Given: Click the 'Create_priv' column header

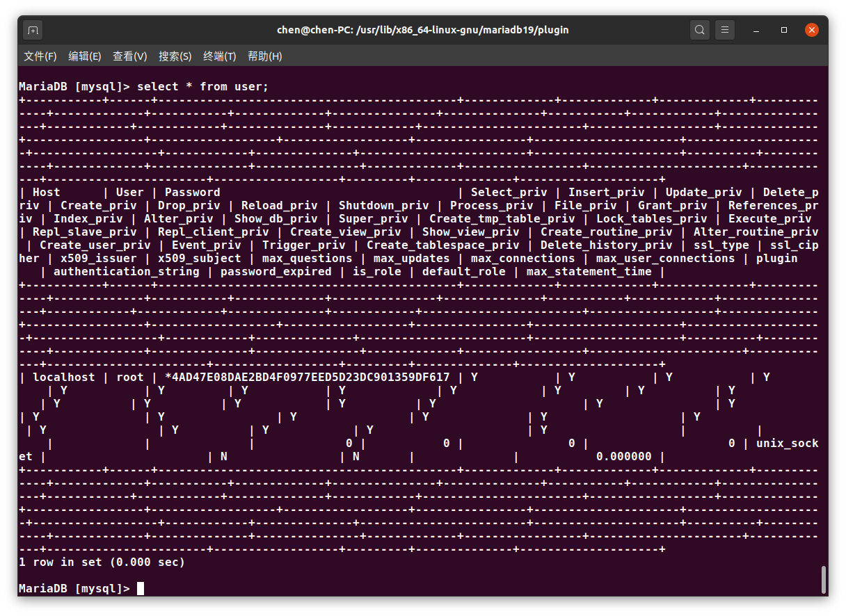Looking at the screenshot, I should (99, 206).
